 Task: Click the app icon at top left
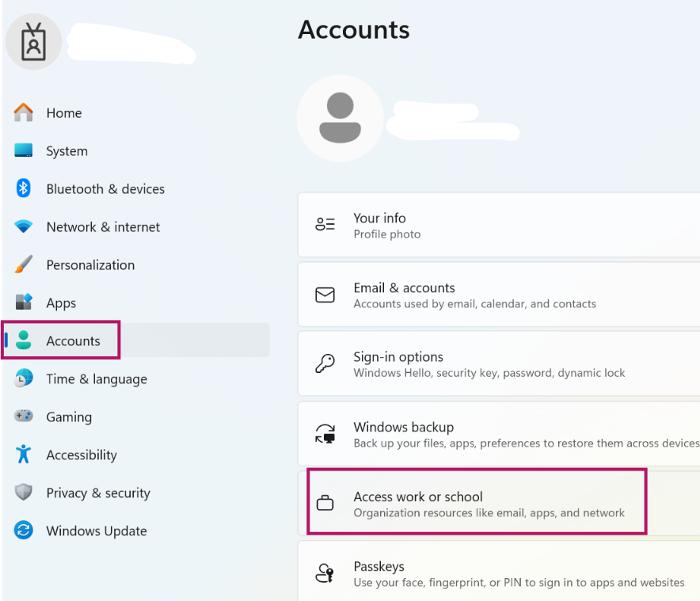(x=33, y=41)
